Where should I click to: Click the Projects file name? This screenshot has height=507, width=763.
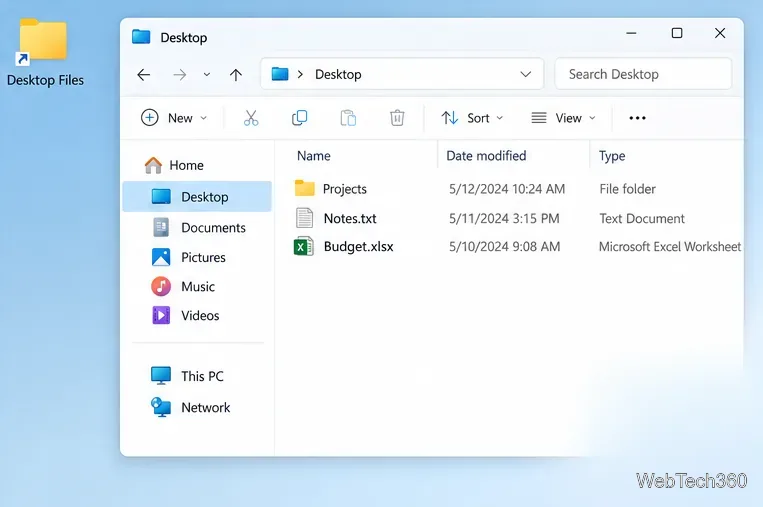pos(345,189)
